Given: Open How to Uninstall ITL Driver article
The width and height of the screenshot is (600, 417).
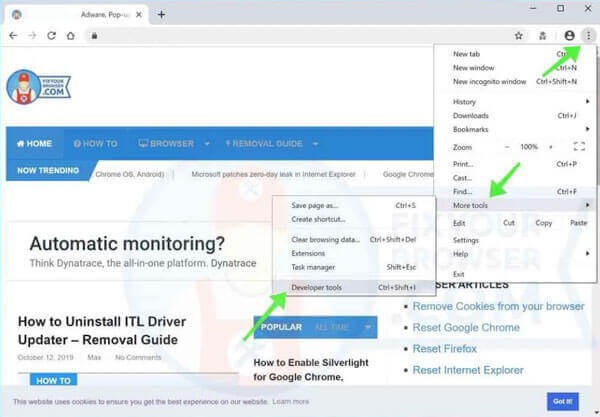Looking at the screenshot, I should [102, 331].
